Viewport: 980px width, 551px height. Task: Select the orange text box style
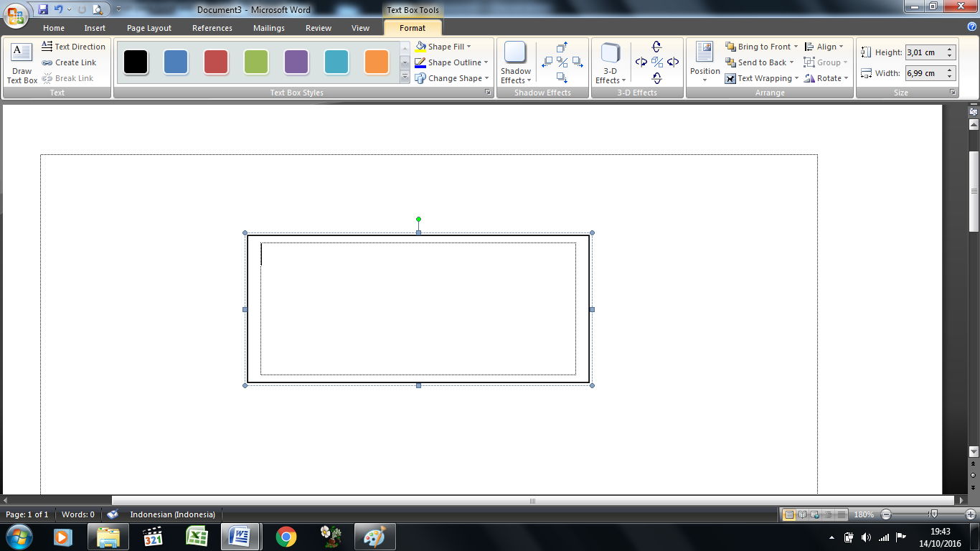[x=377, y=62]
